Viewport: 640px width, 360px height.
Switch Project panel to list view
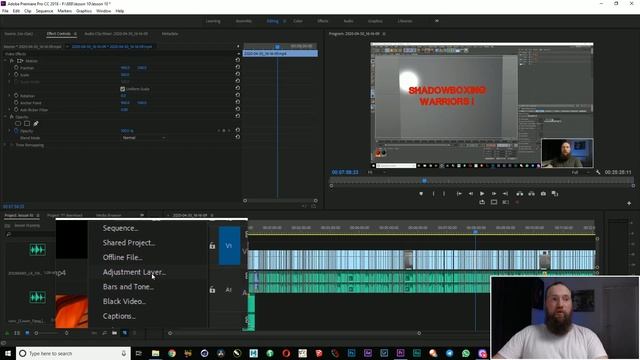pos(17,333)
